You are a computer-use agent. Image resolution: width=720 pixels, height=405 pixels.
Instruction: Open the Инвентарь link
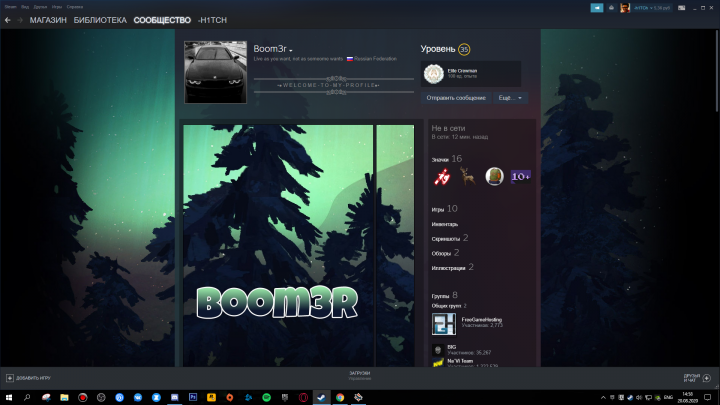click(x=444, y=224)
